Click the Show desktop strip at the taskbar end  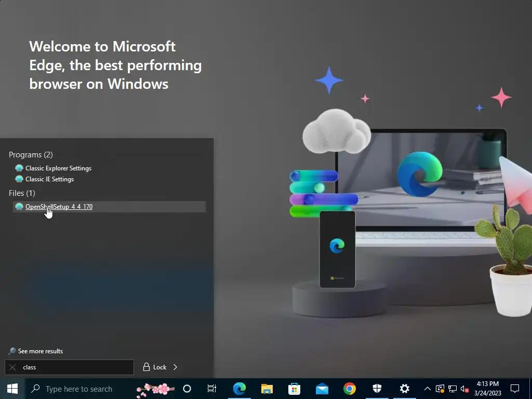[x=530, y=389]
